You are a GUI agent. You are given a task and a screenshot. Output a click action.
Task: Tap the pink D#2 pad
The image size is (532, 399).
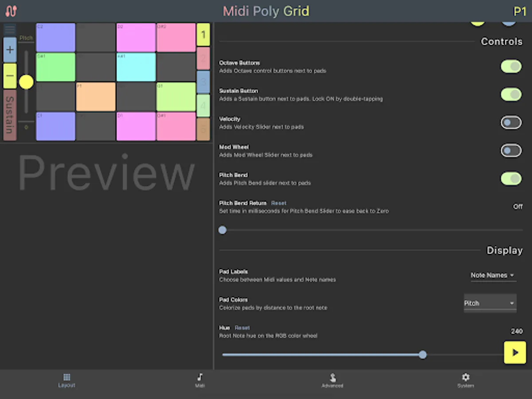coord(176,38)
